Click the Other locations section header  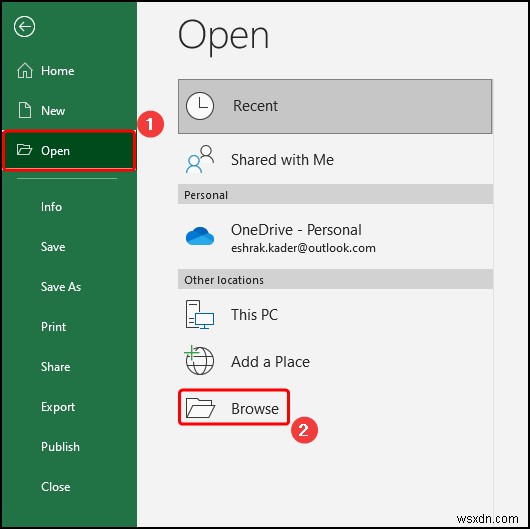[x=335, y=280]
